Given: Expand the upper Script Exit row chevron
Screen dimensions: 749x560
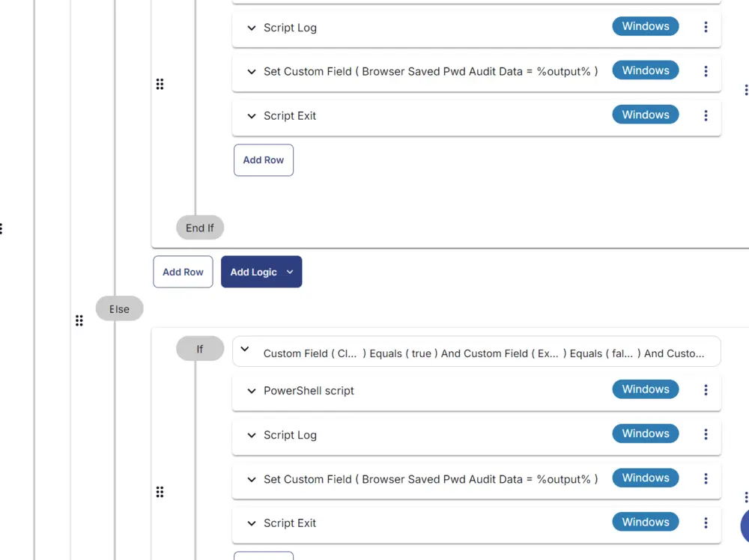Looking at the screenshot, I should coord(251,116).
